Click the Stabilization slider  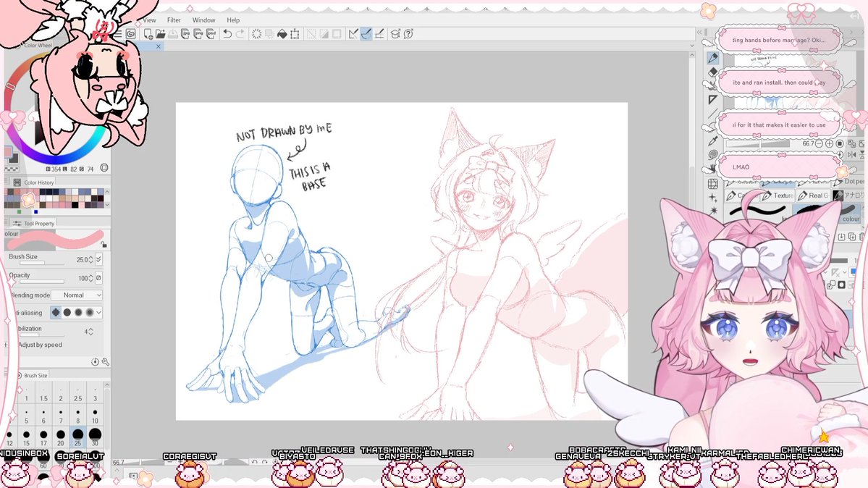(41, 335)
